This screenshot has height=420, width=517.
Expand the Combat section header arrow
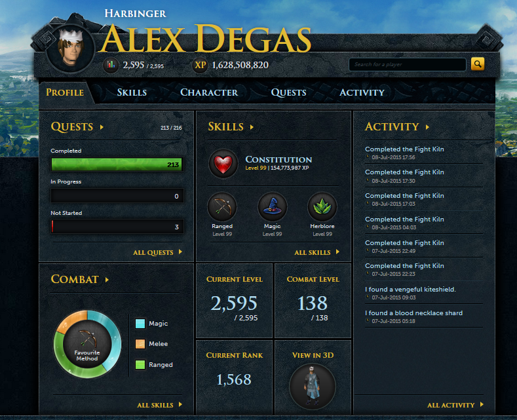[x=107, y=280]
